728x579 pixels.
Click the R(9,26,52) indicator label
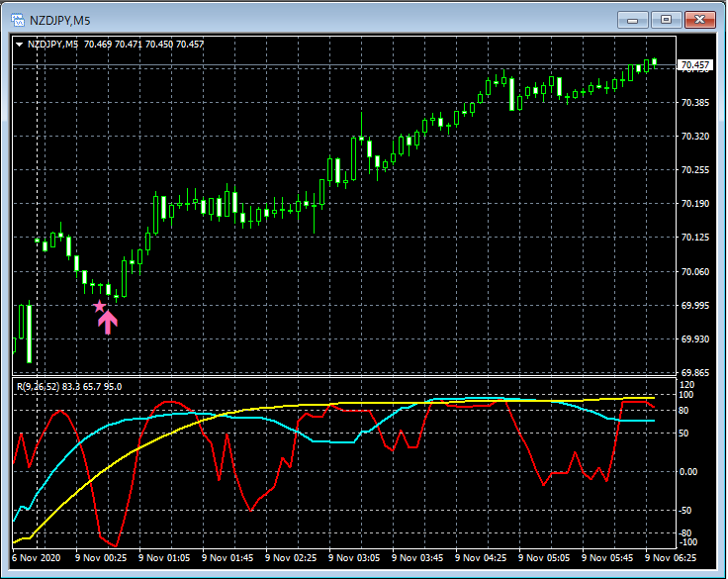tap(38, 386)
